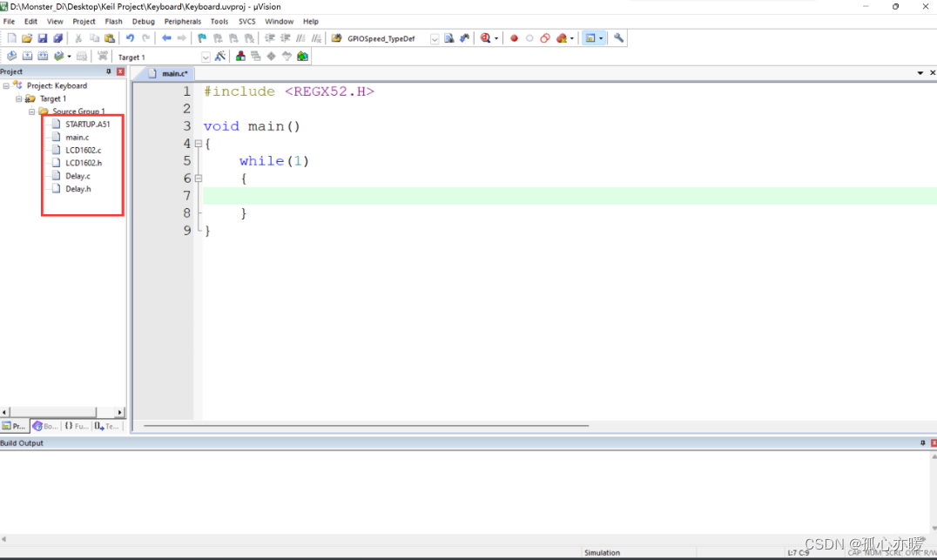Screen dimensions: 937x560
Task: Open the batch build dropdown arrow
Action: 70,57
